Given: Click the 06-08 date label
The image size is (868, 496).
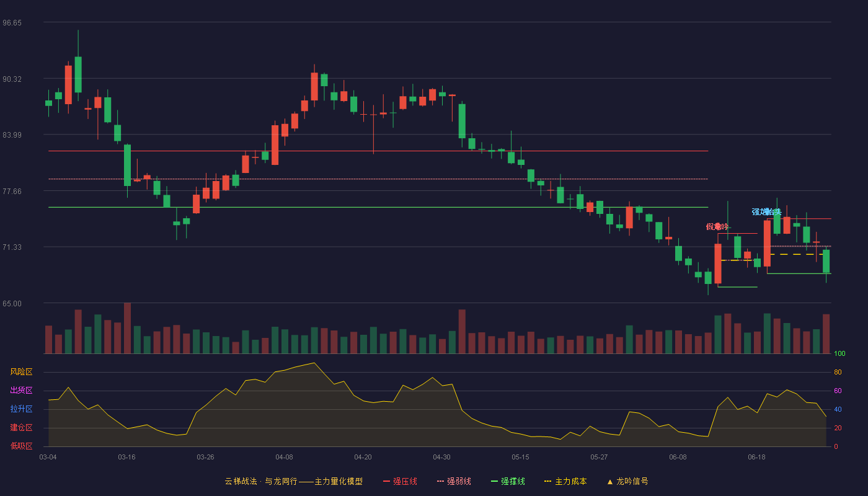Looking at the screenshot, I should coord(678,457).
